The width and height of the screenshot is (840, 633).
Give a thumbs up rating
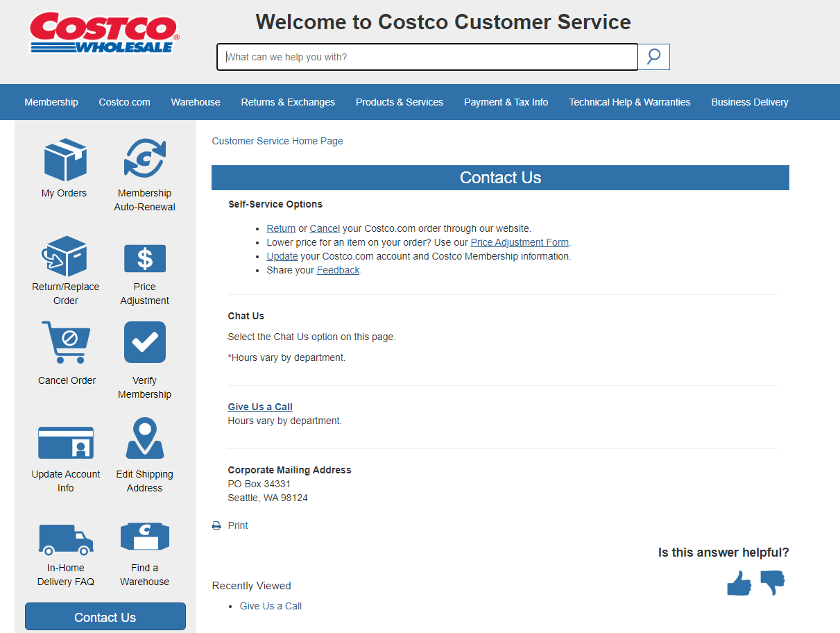739,583
